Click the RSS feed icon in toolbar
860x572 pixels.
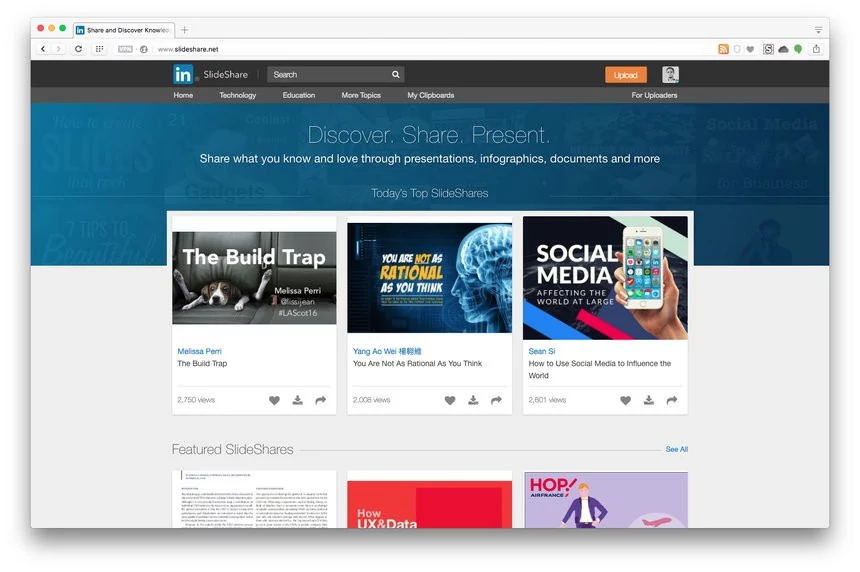(x=723, y=49)
